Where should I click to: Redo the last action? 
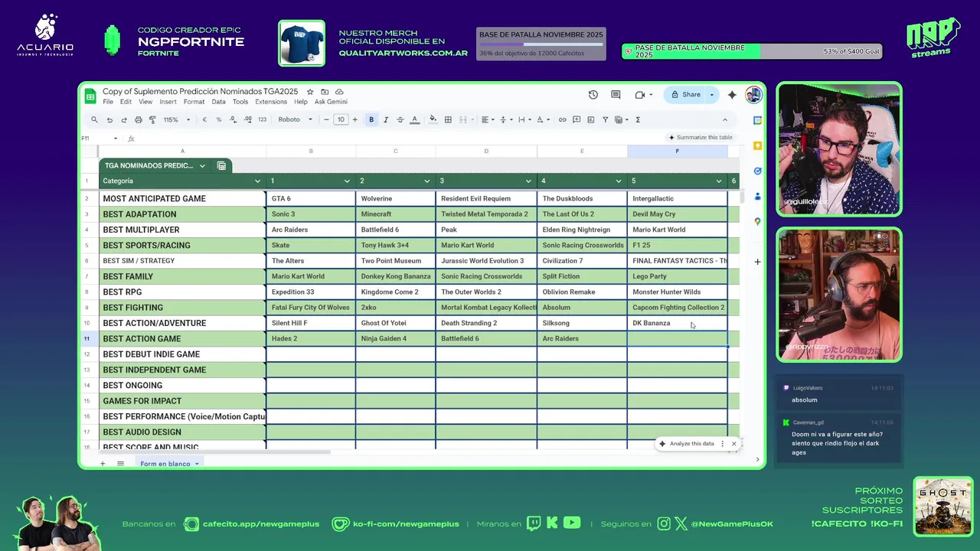click(x=123, y=119)
